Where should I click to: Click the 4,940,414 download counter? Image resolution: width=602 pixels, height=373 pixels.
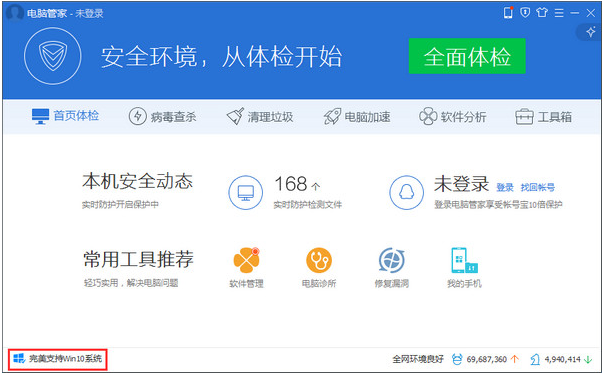[562, 359]
